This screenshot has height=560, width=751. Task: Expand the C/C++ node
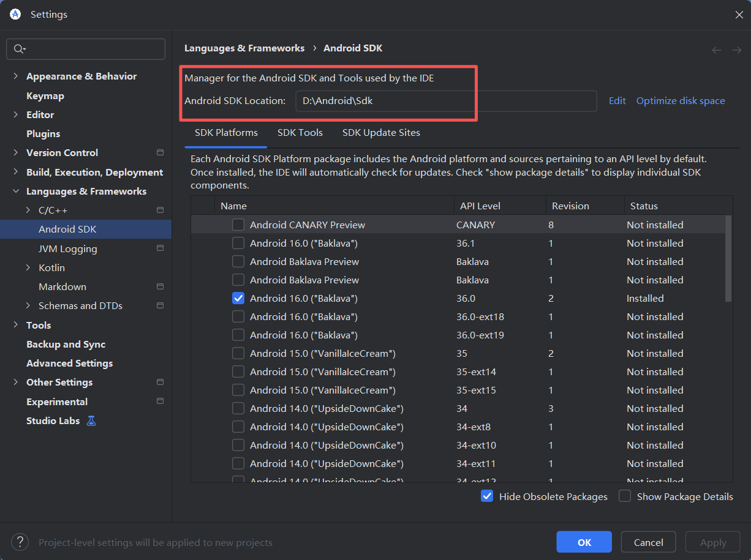coord(28,210)
